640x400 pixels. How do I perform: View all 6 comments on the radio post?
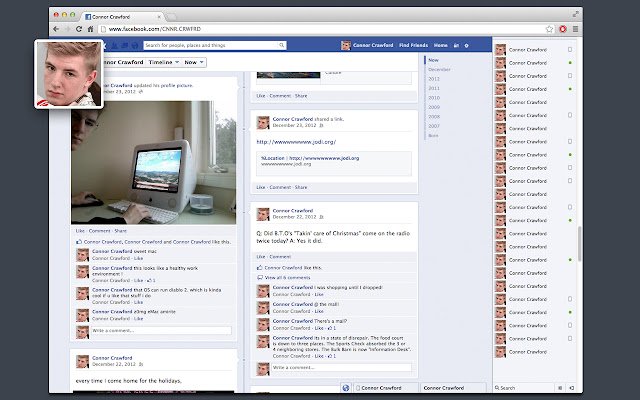tap(287, 278)
